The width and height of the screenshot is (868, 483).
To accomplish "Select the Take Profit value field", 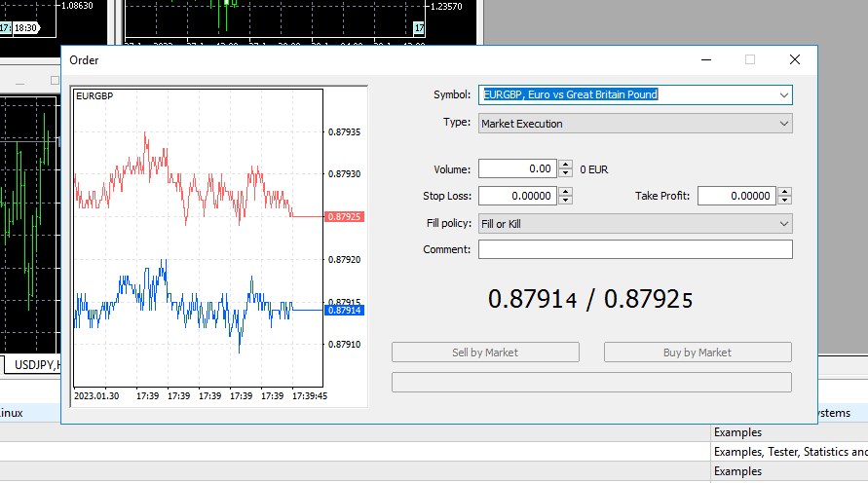I will pyautogui.click(x=736, y=197).
